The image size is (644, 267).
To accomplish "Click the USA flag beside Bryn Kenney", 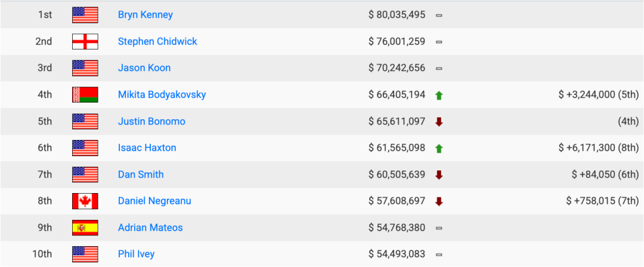I will coord(85,15).
